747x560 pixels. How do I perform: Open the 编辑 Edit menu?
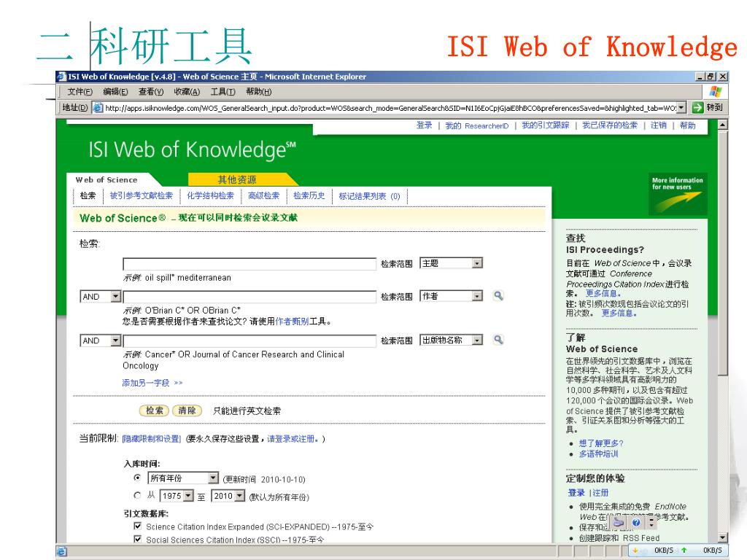tap(115, 91)
